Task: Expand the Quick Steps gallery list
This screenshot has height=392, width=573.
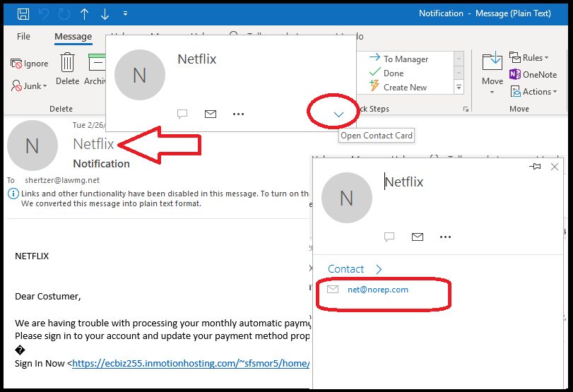Action: tap(459, 87)
